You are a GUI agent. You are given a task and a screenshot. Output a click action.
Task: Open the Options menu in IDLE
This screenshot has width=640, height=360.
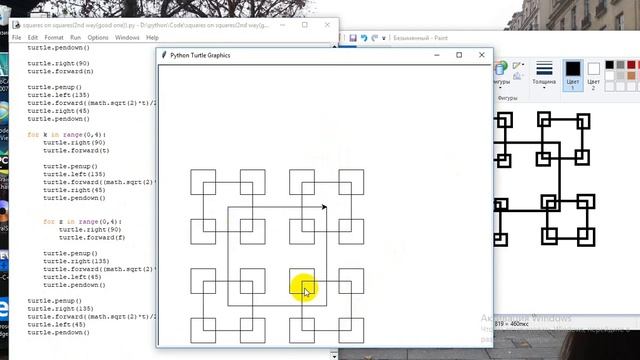[x=98, y=38]
